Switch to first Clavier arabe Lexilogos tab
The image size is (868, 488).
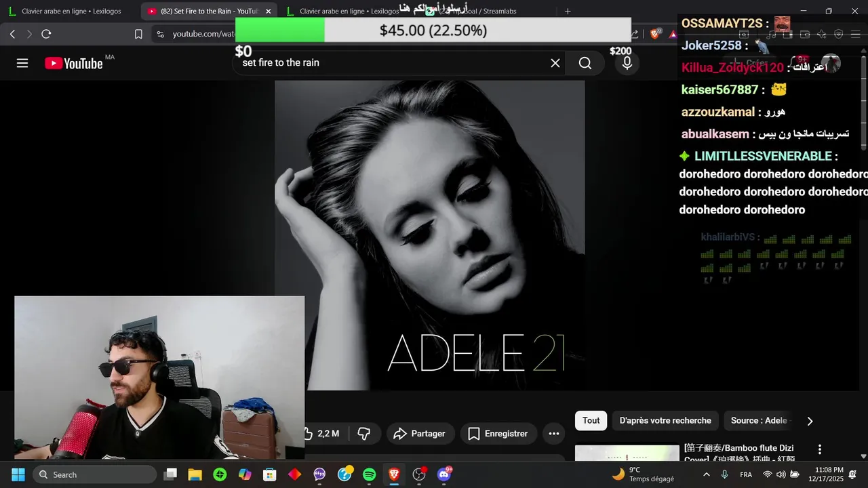click(71, 12)
